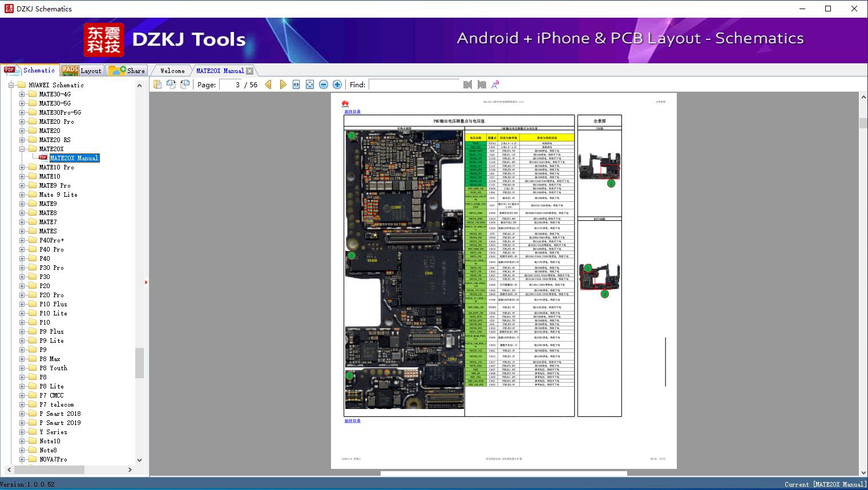Click the fit page icon
The width and height of the screenshot is (868, 490).
tap(310, 84)
